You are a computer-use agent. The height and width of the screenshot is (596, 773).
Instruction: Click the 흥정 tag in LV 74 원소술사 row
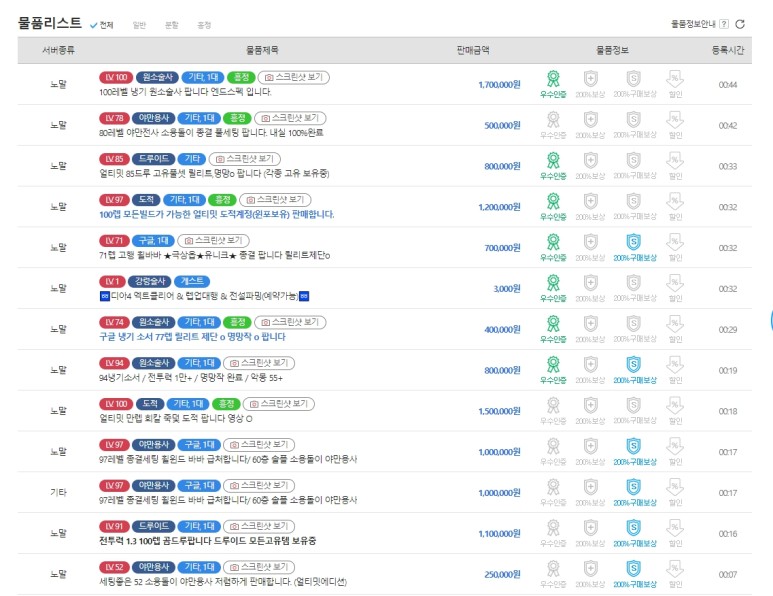238,322
